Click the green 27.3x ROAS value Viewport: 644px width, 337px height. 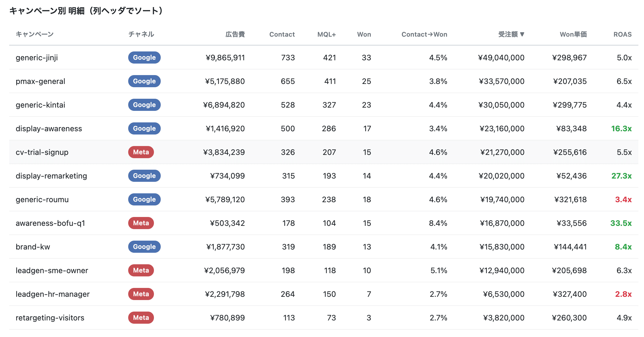pos(622,176)
